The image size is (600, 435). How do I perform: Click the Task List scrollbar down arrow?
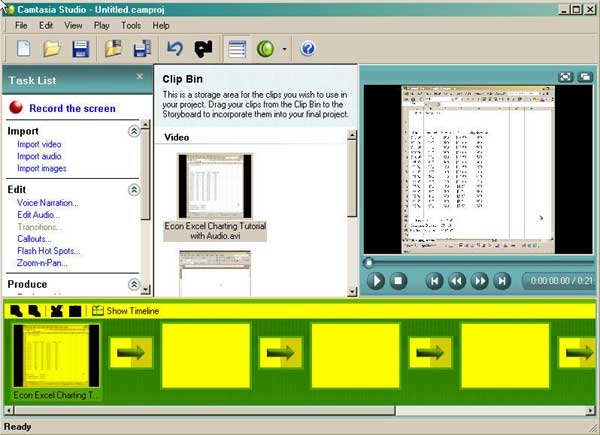pyautogui.click(x=145, y=290)
